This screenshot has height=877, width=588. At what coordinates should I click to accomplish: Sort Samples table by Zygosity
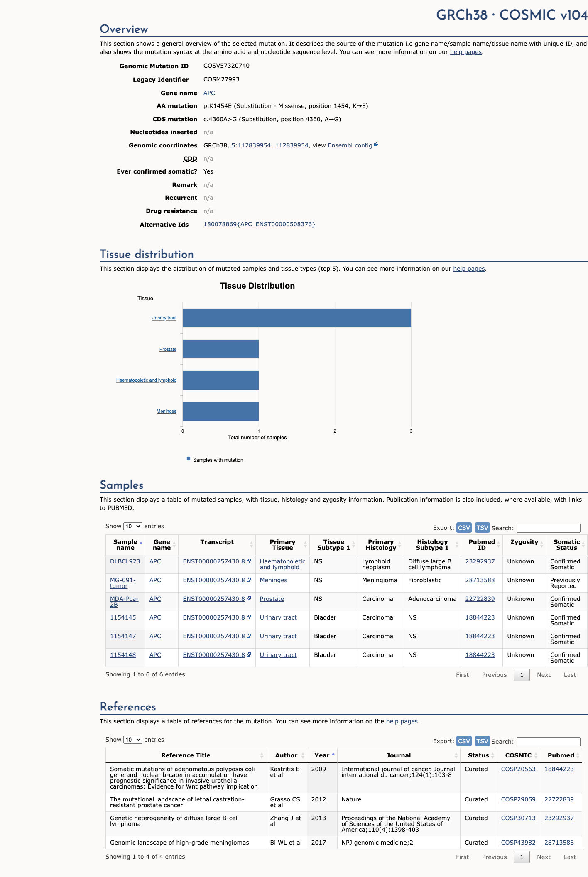pos(524,545)
